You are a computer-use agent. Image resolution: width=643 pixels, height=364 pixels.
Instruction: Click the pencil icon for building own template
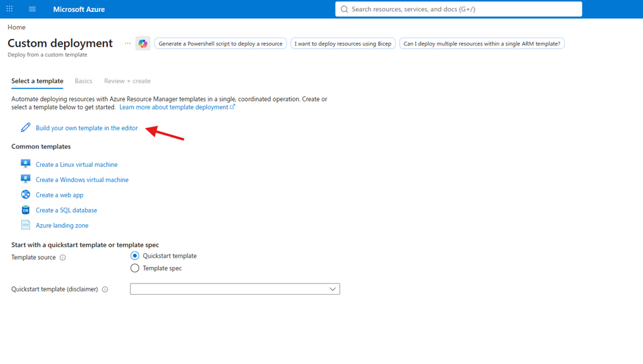(x=26, y=127)
